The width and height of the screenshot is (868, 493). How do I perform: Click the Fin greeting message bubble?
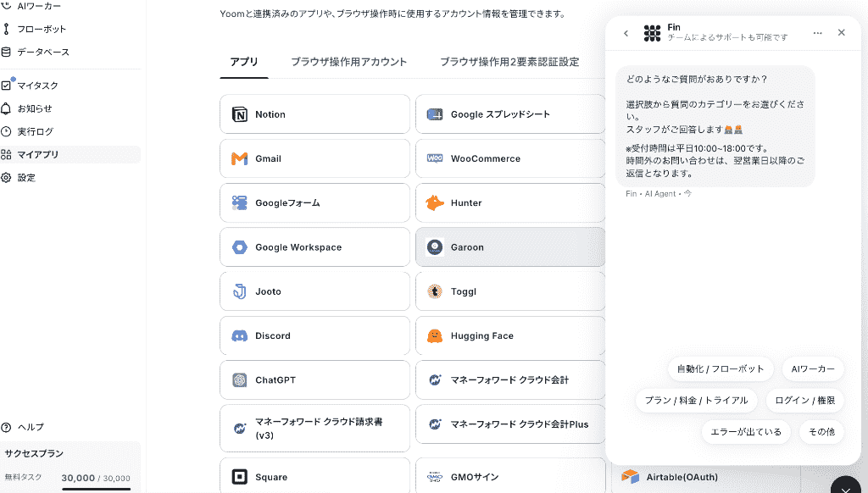pyautogui.click(x=715, y=126)
